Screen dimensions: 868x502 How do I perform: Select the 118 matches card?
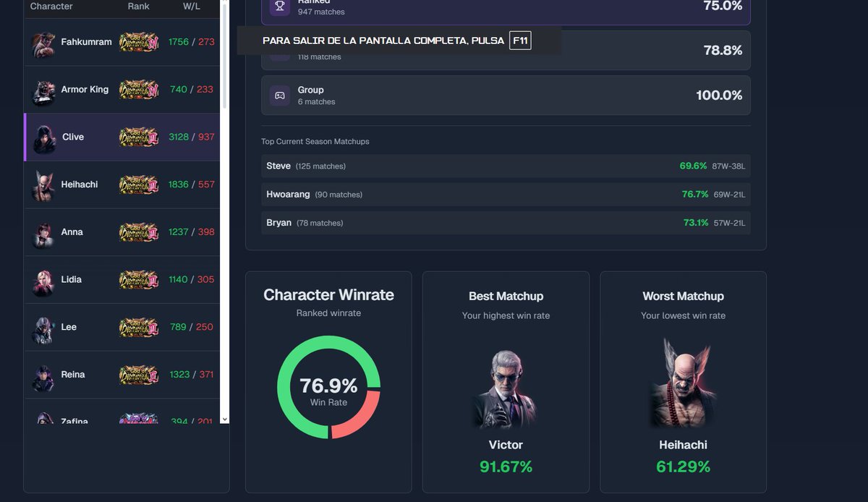click(x=506, y=50)
